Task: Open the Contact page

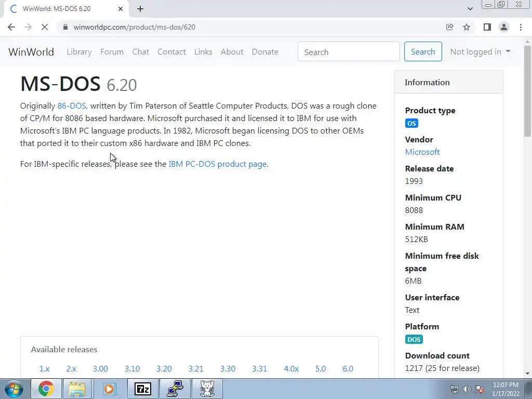Action: (x=171, y=52)
